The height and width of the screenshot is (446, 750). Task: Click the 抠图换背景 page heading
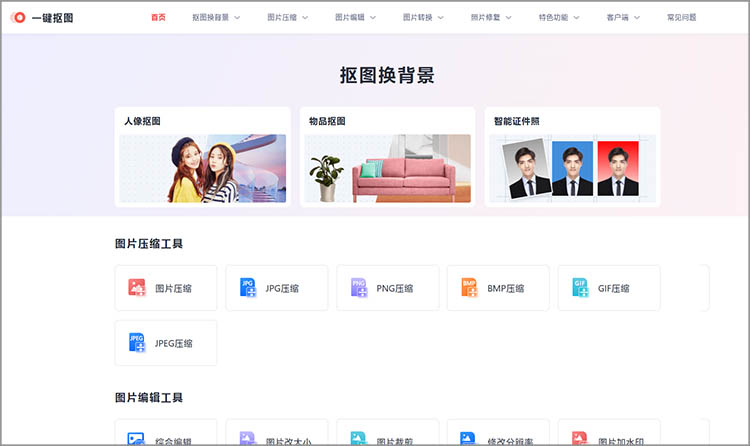[x=387, y=75]
